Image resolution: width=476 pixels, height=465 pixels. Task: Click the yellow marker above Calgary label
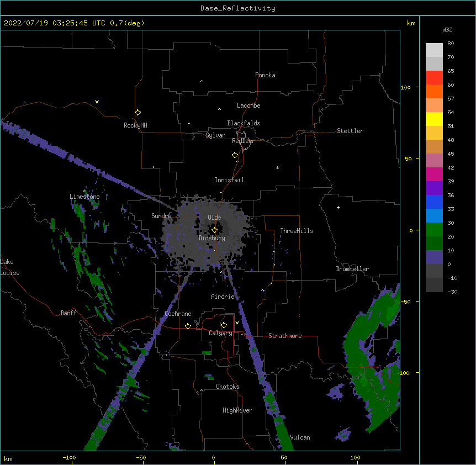pos(224,325)
